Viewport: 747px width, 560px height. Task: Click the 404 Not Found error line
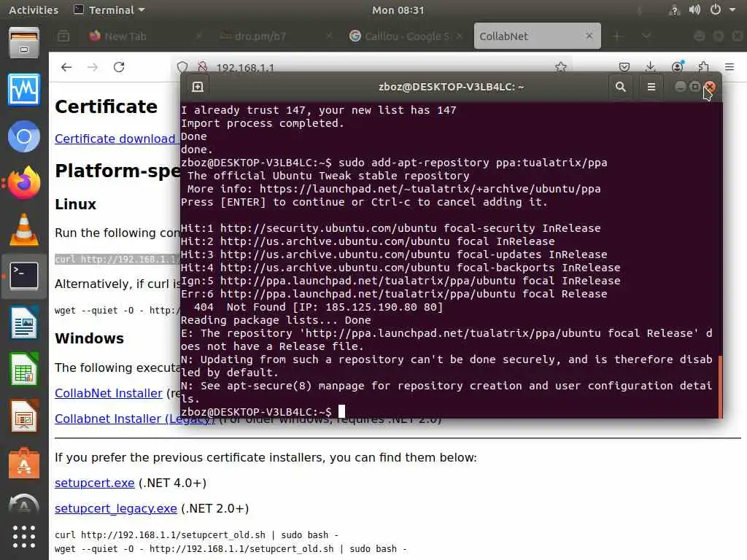point(318,307)
